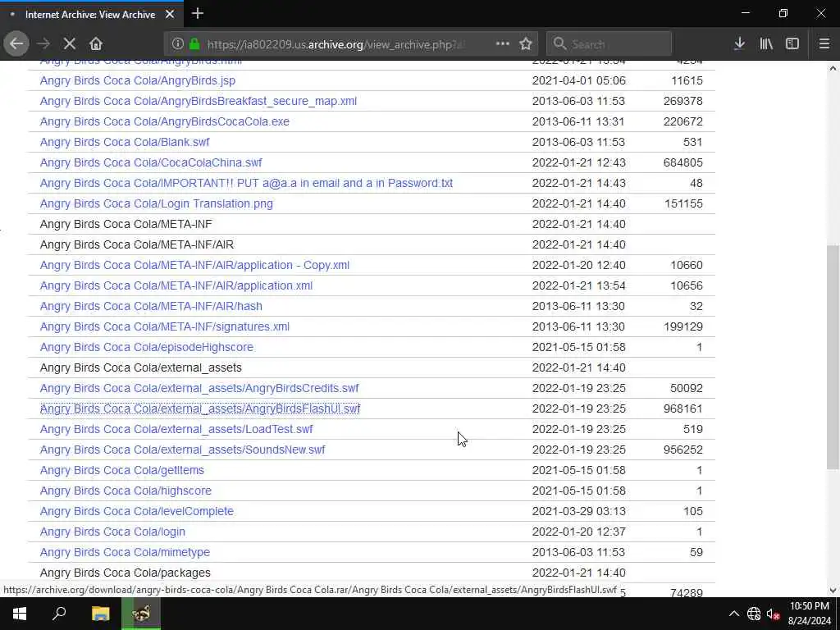Open the downloads panel

click(x=739, y=44)
